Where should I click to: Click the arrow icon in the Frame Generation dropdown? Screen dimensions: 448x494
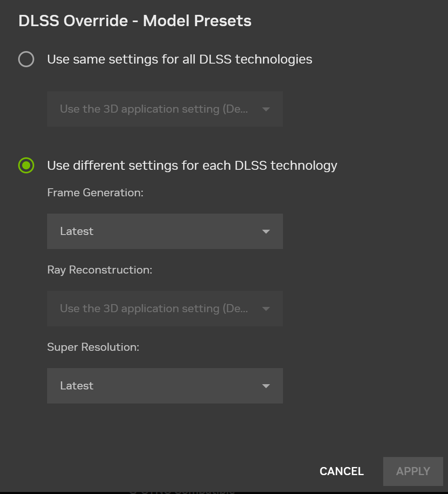pyautogui.click(x=266, y=232)
